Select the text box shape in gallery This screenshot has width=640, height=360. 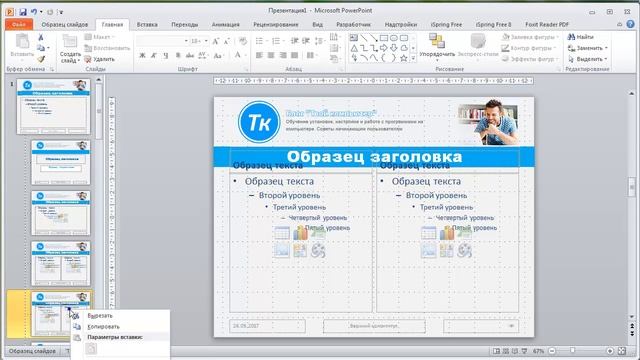tap(354, 38)
